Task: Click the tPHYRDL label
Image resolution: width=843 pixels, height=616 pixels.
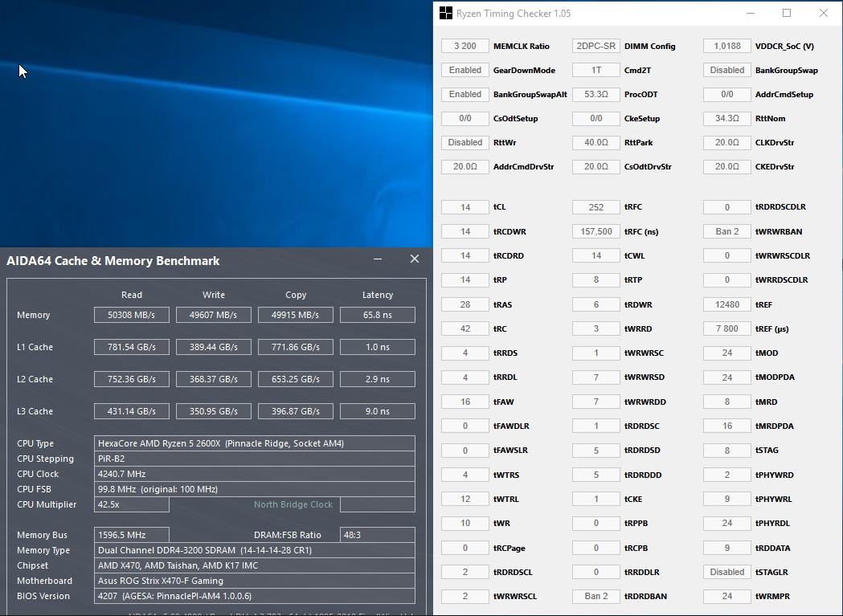Action: (772, 524)
